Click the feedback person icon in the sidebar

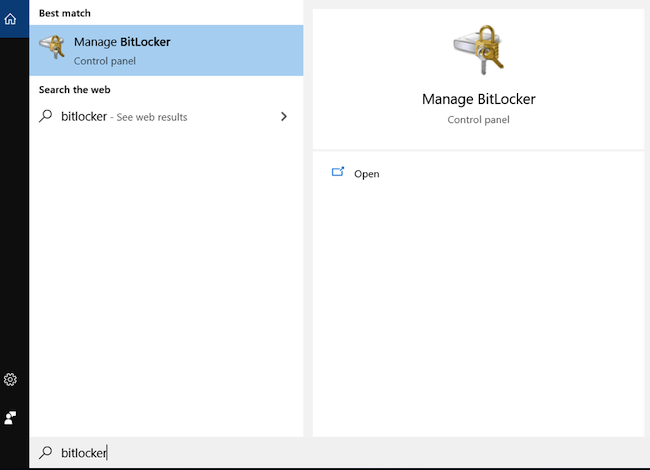[x=10, y=418]
